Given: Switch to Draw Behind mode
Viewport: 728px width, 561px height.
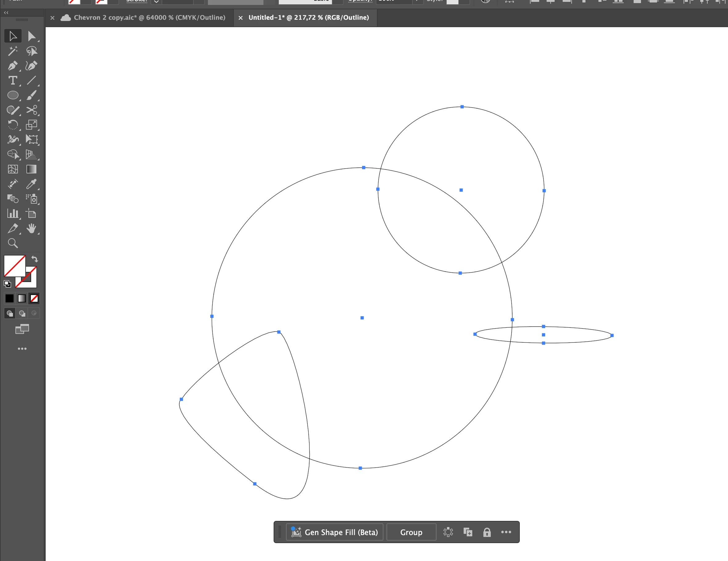Looking at the screenshot, I should 22,314.
